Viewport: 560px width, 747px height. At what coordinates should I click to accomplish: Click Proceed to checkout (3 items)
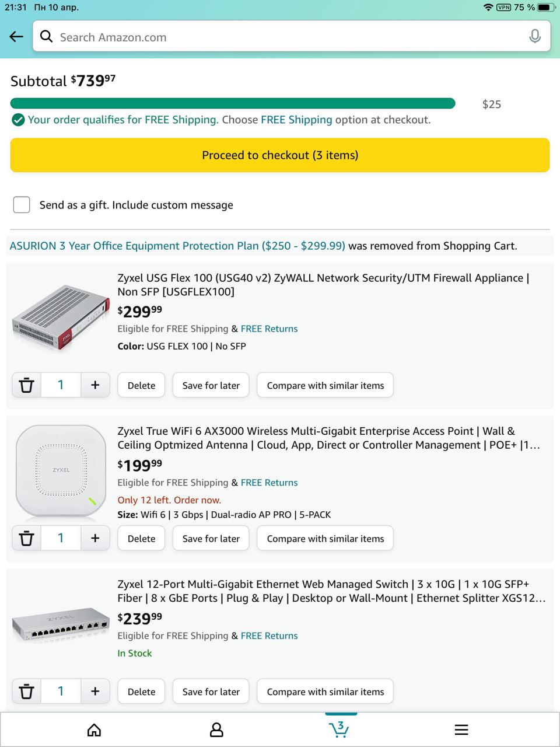click(280, 155)
